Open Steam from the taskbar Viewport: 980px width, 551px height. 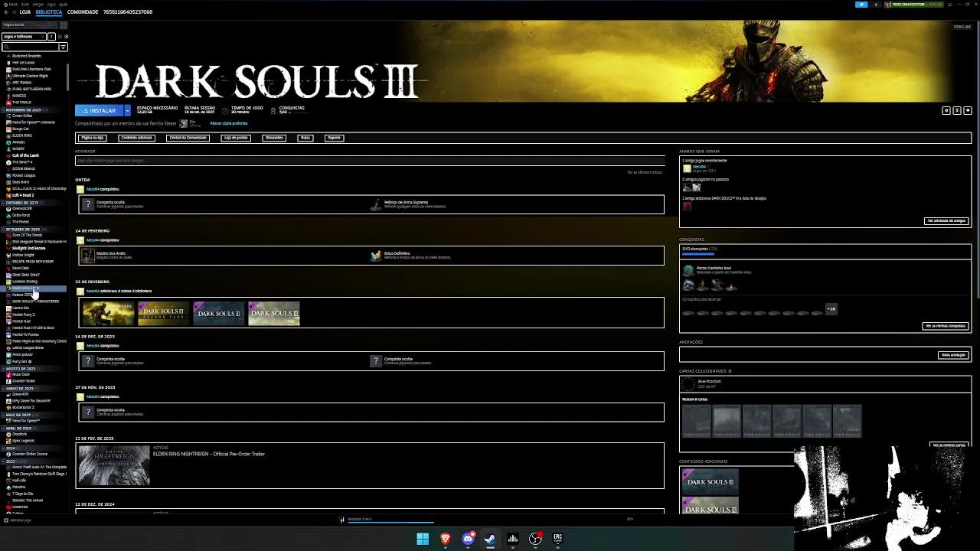click(x=490, y=539)
